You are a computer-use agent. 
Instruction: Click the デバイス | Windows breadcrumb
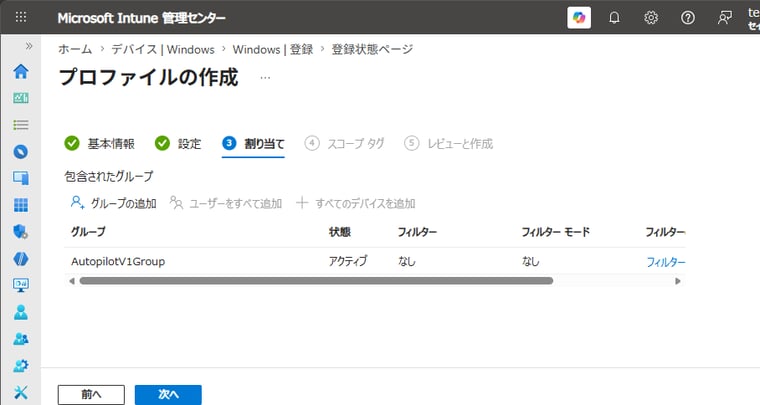(x=163, y=49)
